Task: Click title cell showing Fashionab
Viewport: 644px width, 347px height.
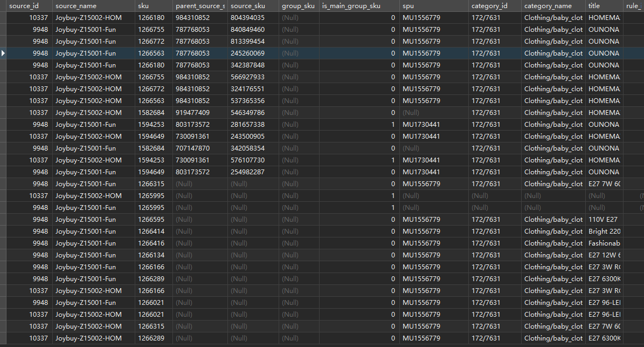Action: (604, 243)
